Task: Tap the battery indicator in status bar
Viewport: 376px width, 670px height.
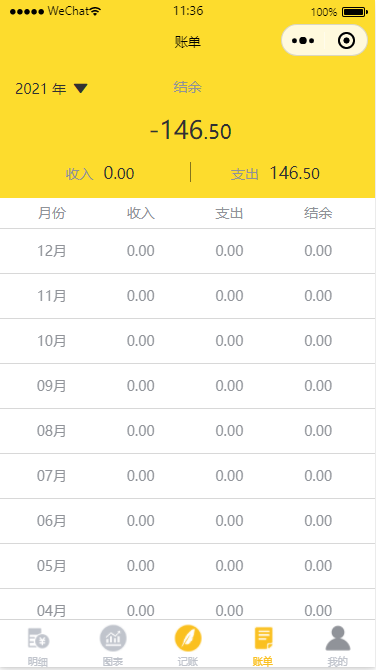Action: [355, 12]
